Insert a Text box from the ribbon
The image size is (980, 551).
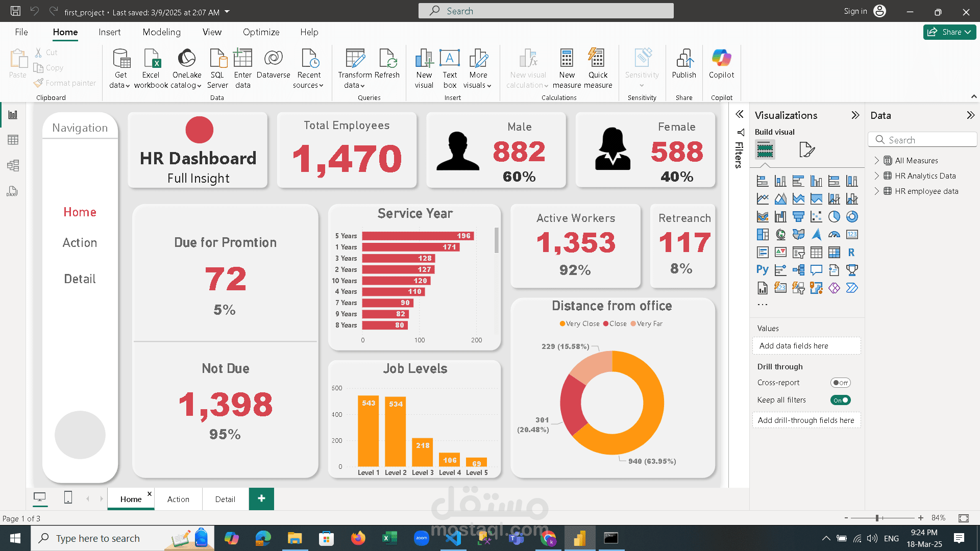[450, 66]
